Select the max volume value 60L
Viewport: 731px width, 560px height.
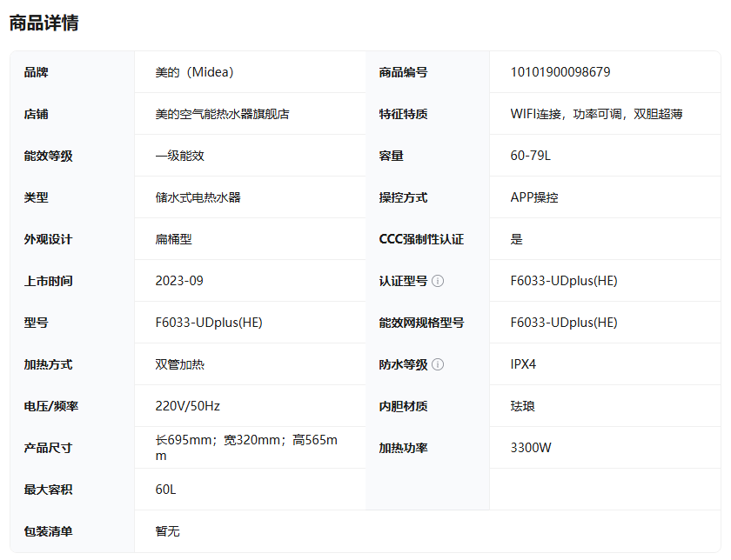point(165,490)
